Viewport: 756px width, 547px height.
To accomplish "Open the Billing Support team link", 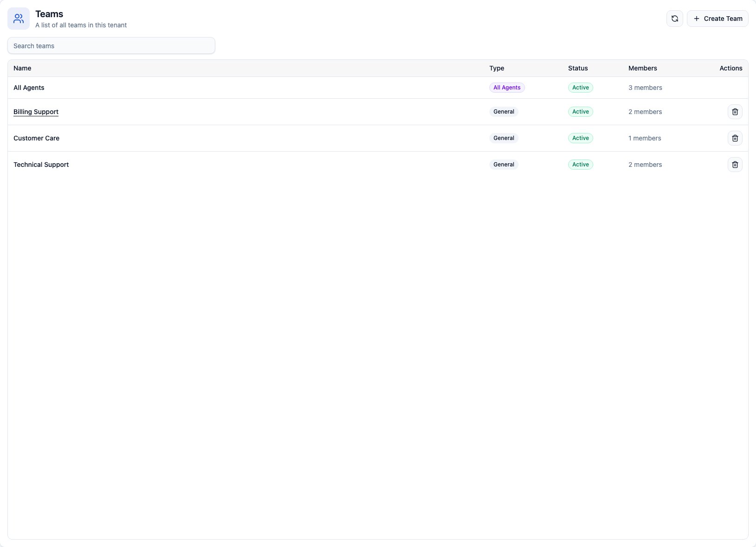I will point(36,112).
